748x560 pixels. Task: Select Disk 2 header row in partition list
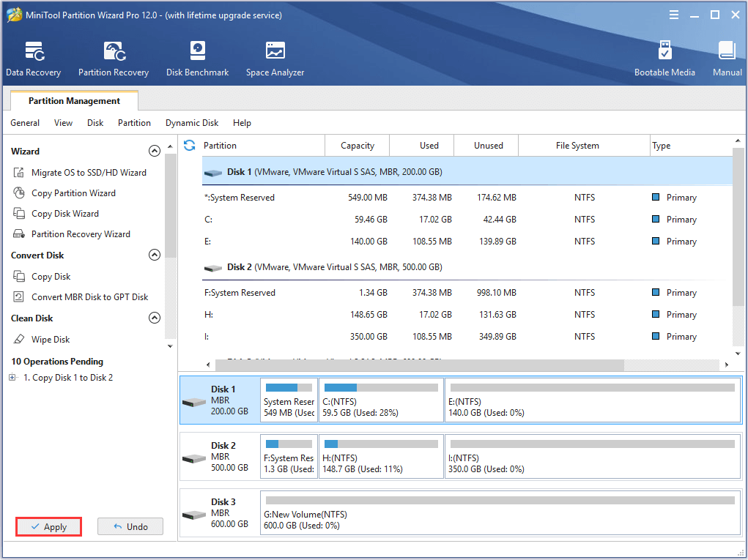tap(467, 267)
